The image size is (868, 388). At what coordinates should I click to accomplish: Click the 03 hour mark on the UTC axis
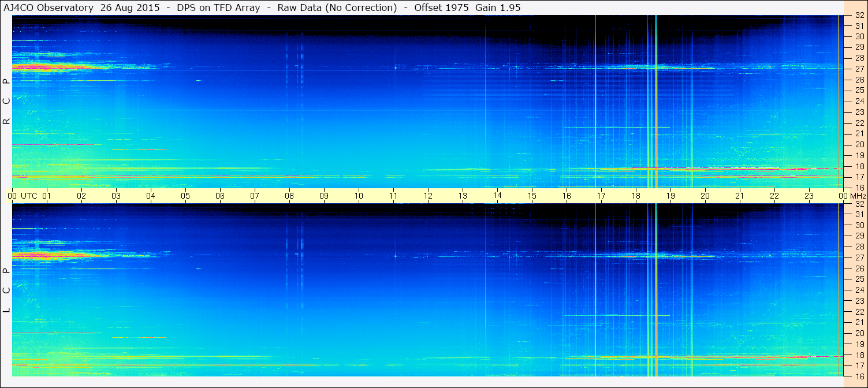tap(116, 196)
